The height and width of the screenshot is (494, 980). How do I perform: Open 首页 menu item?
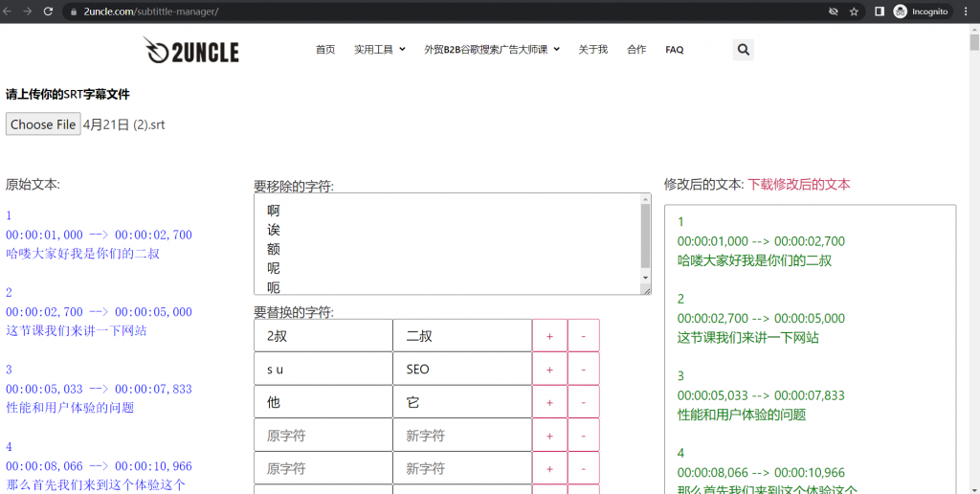[x=325, y=50]
